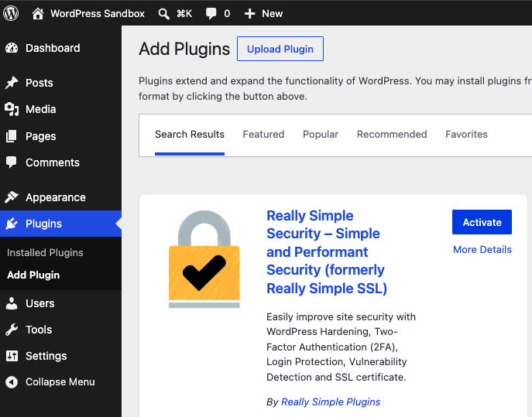
Task: Open Comments menu item in sidebar
Action: coord(53,162)
